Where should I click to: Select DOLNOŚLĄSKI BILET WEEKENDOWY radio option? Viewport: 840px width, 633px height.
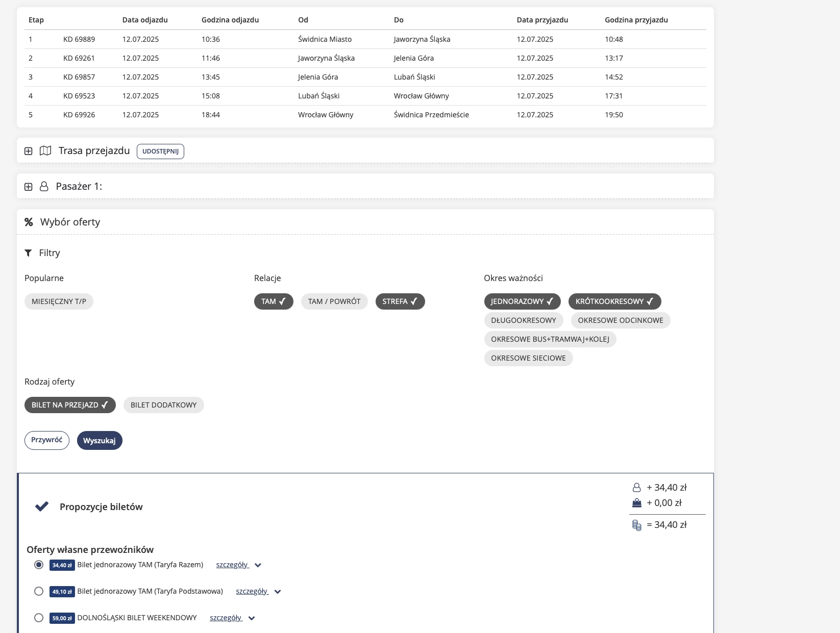pyautogui.click(x=39, y=618)
